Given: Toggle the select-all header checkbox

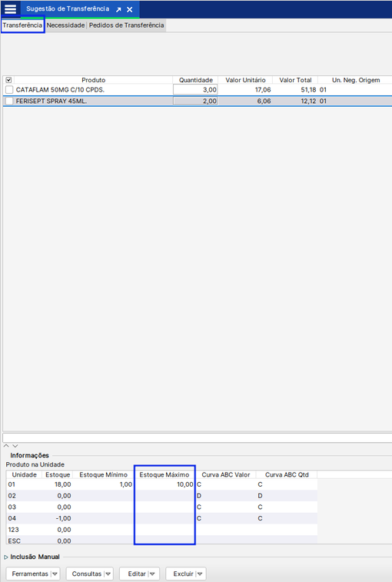Looking at the screenshot, I should (x=9, y=80).
